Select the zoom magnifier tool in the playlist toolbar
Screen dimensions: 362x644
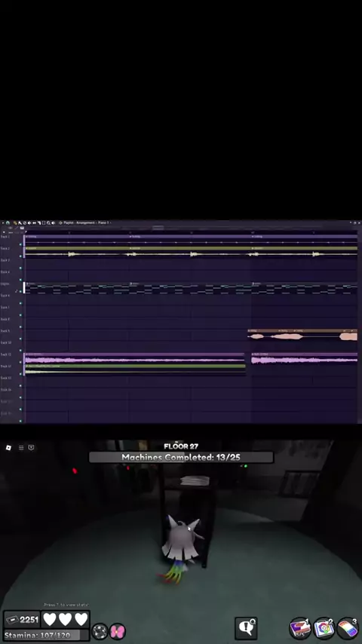(48, 222)
